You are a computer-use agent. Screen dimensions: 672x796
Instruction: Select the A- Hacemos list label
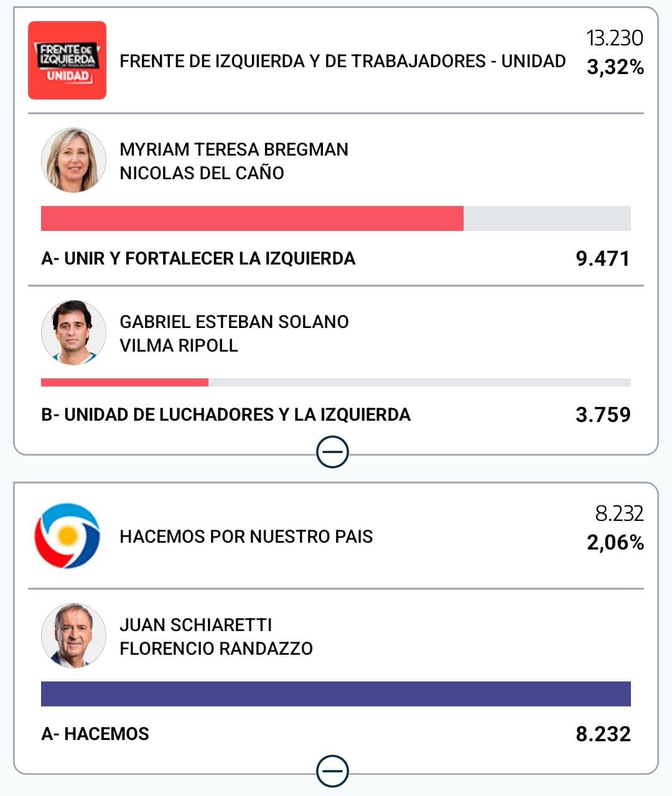click(95, 734)
